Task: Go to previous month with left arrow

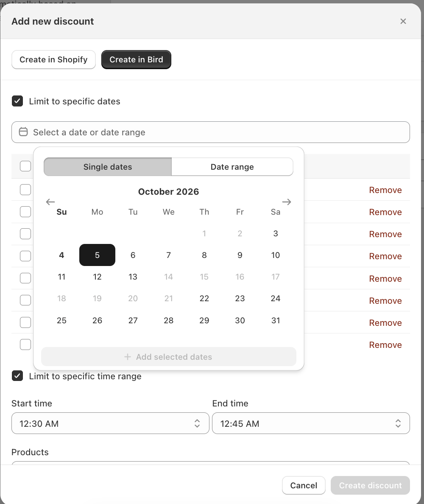Action: [x=50, y=202]
